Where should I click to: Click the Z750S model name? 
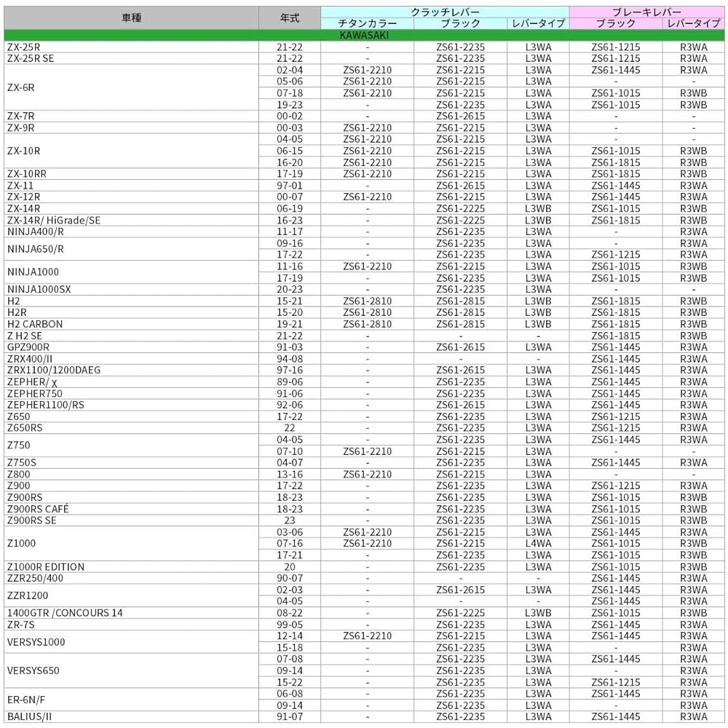click(21, 462)
